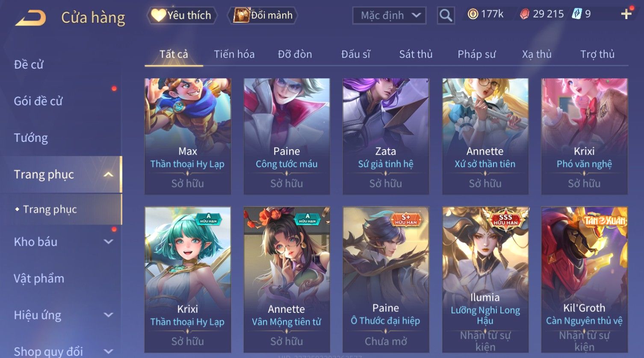This screenshot has width=644, height=358.
Task: Click the red ruby currency icon
Action: tap(524, 14)
